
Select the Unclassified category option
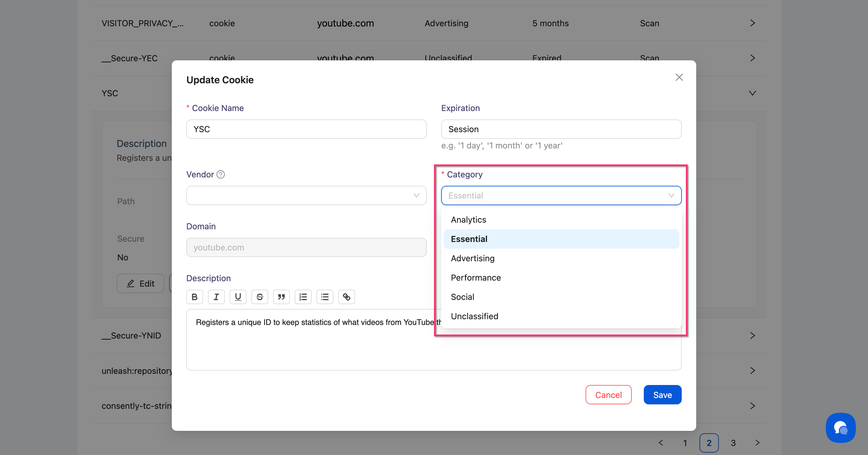point(474,316)
